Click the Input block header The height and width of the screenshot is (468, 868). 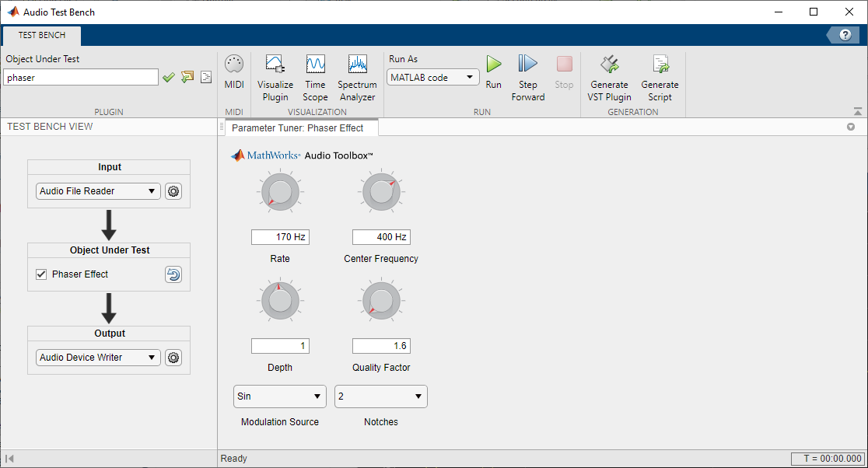click(x=109, y=167)
